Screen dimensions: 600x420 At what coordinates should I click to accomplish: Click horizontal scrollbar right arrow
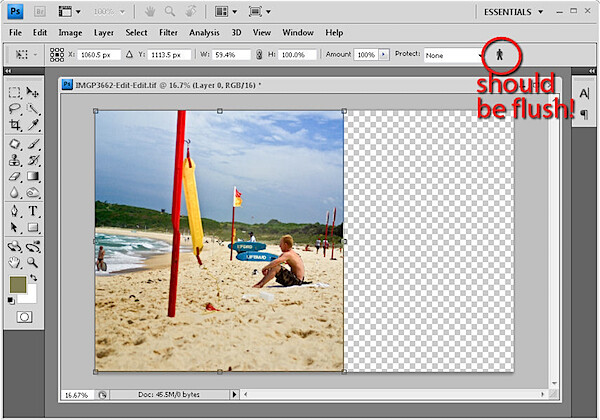click(542, 394)
